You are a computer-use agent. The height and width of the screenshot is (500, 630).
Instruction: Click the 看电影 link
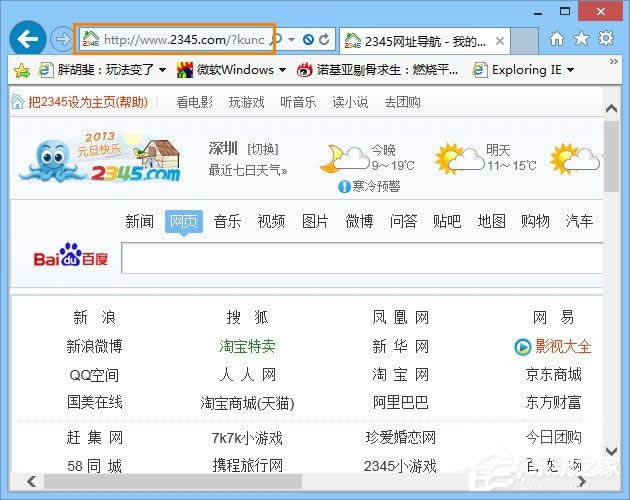coord(195,102)
